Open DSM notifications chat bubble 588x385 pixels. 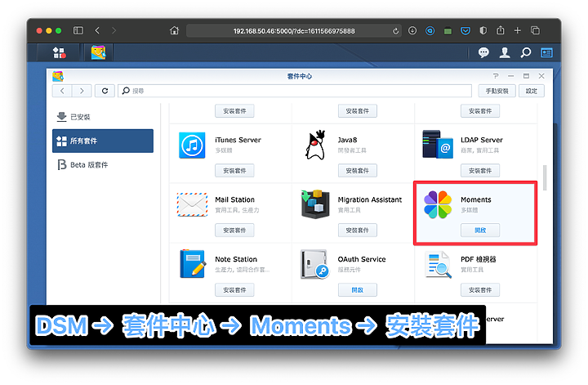(483, 53)
